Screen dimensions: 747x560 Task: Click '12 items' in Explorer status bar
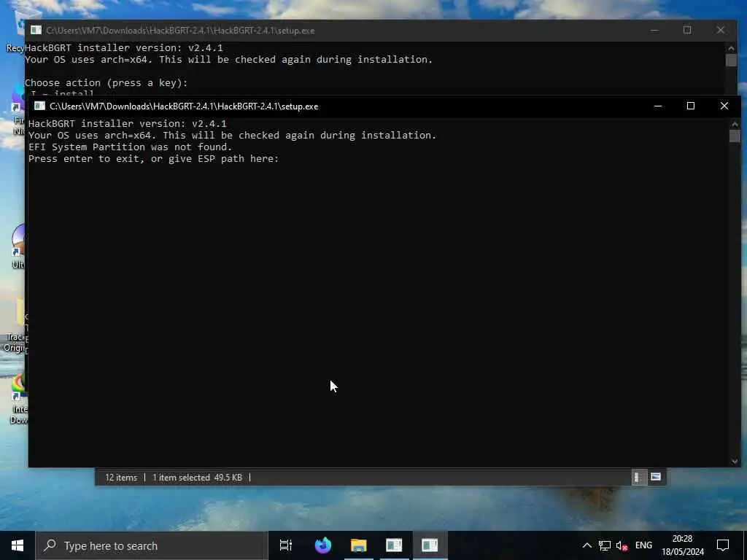[121, 478]
